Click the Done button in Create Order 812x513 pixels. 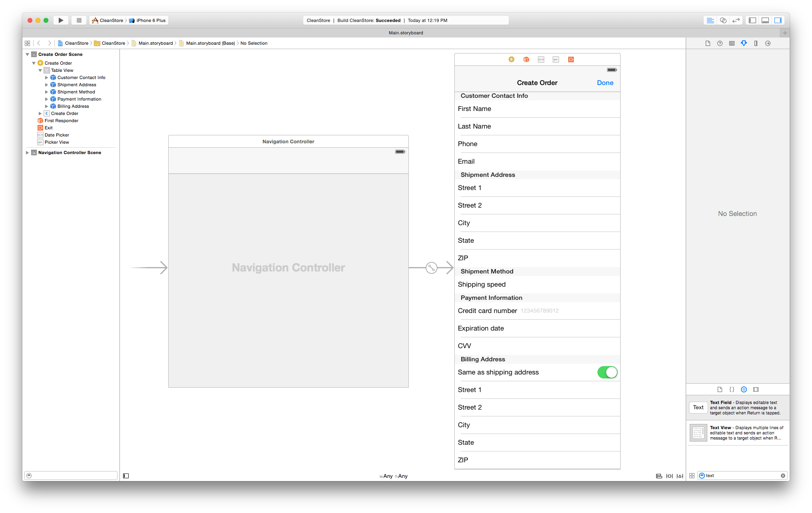click(x=605, y=83)
